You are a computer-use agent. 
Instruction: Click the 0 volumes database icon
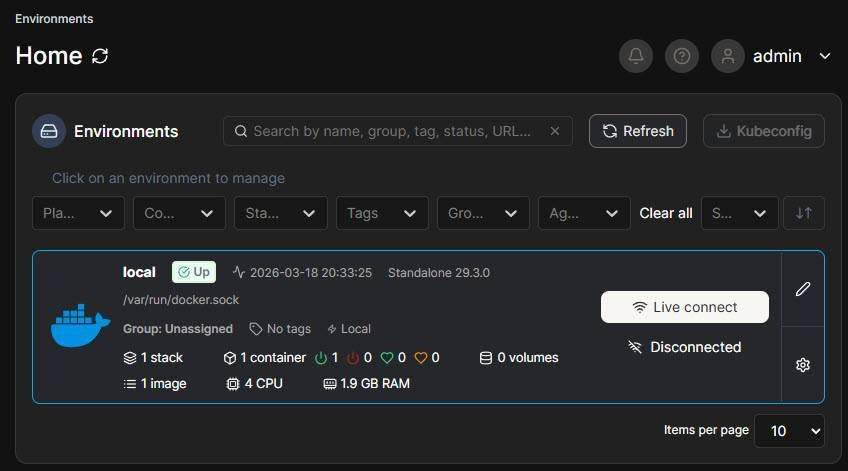486,358
